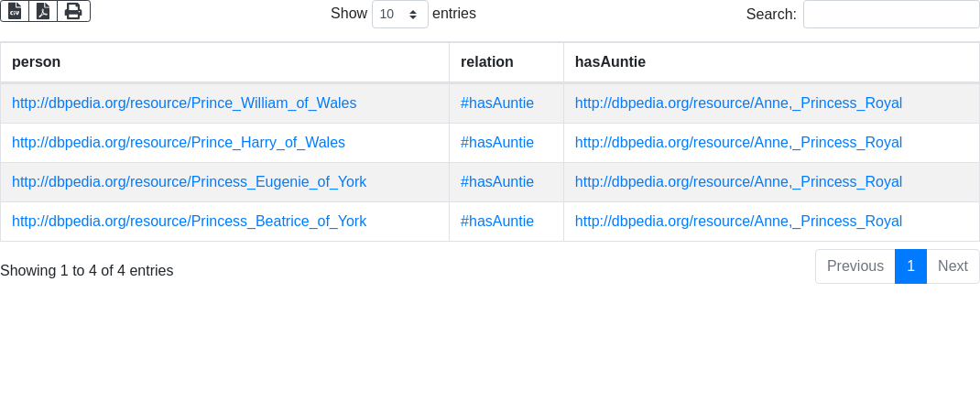Open Prince_William_of_Wales resource link
Viewport: 980px width, 412px height.
[184, 103]
